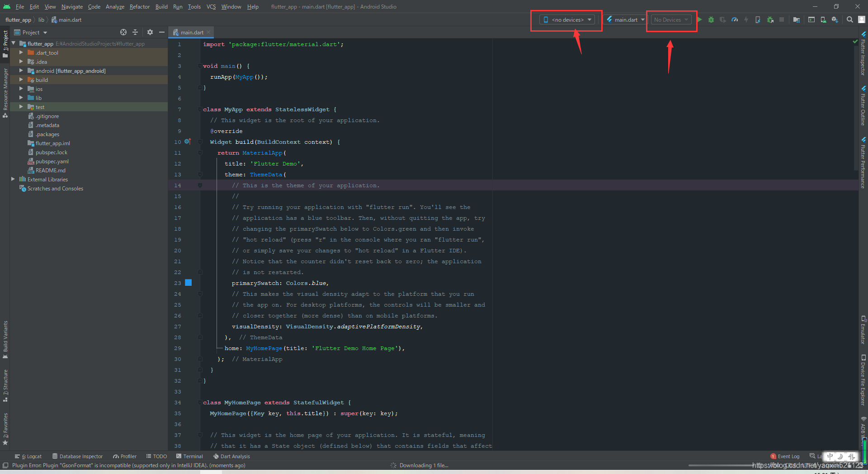Open the SDK Manager icon
This screenshot has height=474, width=868.
pos(835,19)
